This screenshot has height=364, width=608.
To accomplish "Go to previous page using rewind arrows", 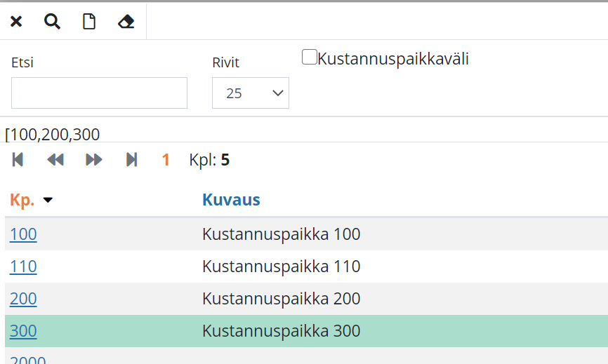I will pyautogui.click(x=55, y=160).
